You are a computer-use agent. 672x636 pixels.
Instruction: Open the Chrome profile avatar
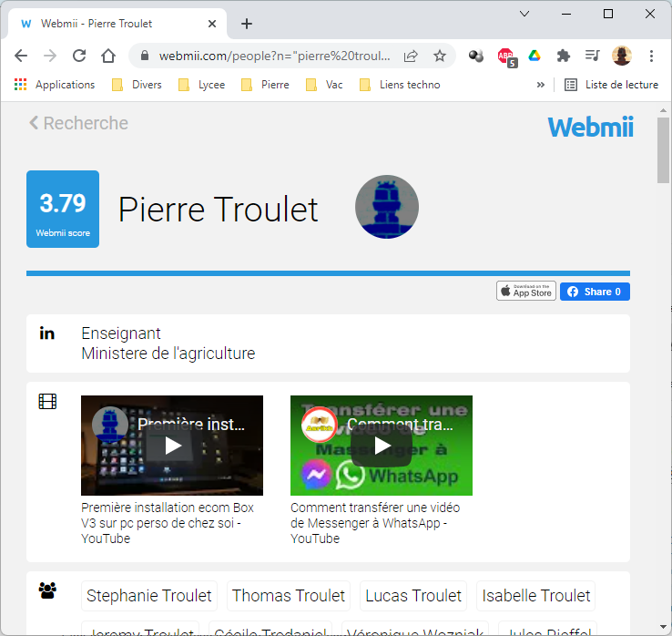click(x=622, y=56)
